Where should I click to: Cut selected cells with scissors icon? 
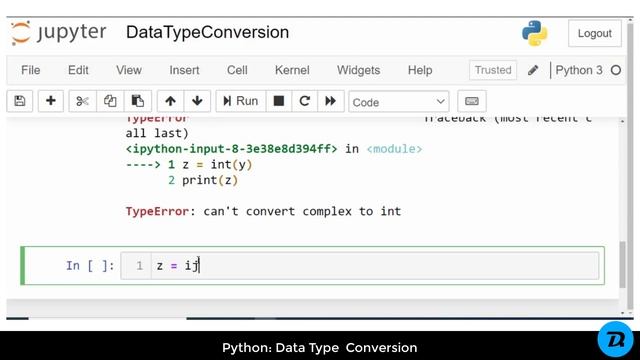(x=82, y=101)
